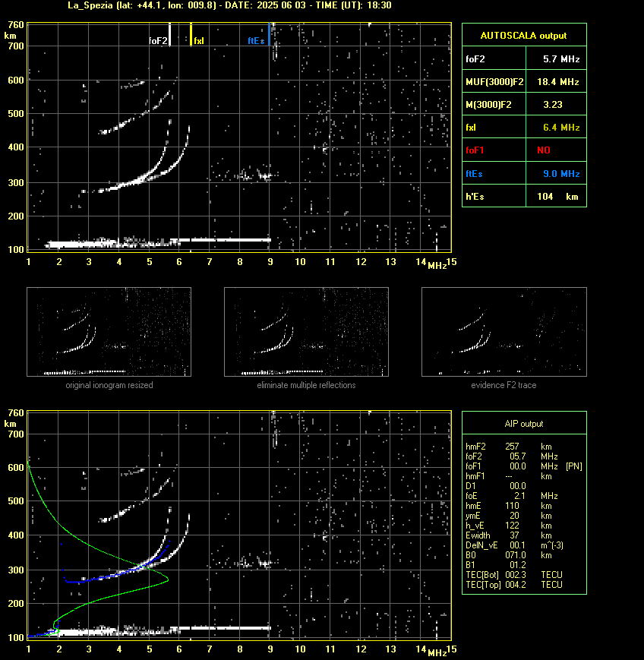This screenshot has width=644, height=660.
Task: Select the hmE 110 km row
Action: (x=524, y=506)
